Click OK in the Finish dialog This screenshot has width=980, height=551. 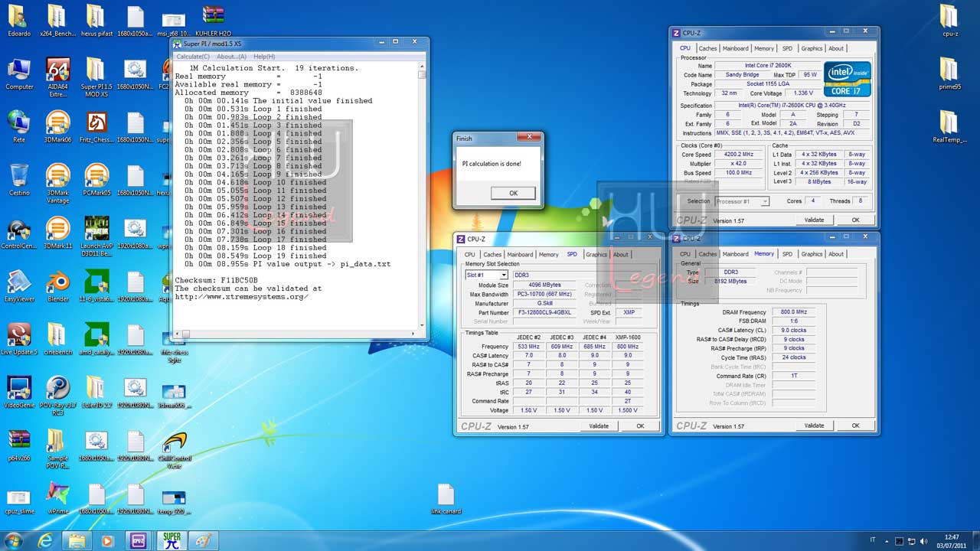click(x=513, y=193)
